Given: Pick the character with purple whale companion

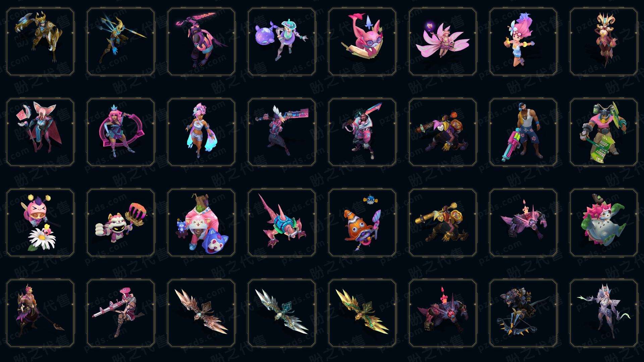Looking at the screenshot, I should click(282, 42).
